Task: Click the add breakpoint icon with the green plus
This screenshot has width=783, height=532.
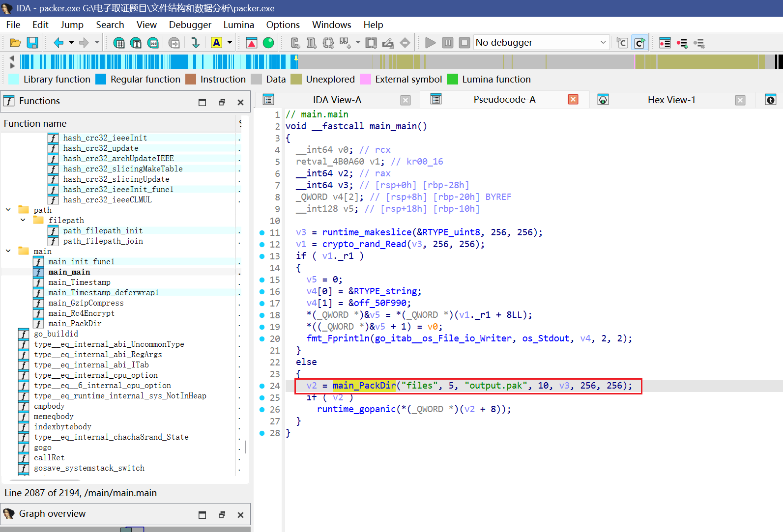Action: [682, 43]
